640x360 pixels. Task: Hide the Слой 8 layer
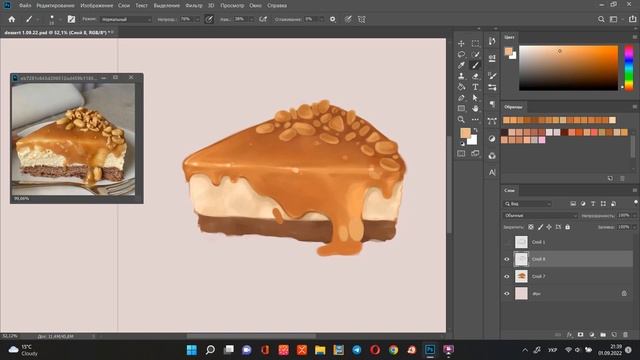tap(507, 259)
